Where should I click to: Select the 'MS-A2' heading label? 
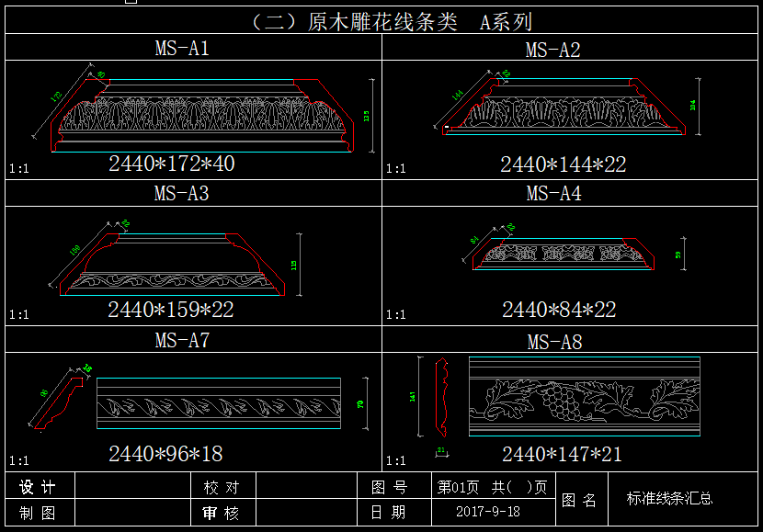[x=552, y=50]
